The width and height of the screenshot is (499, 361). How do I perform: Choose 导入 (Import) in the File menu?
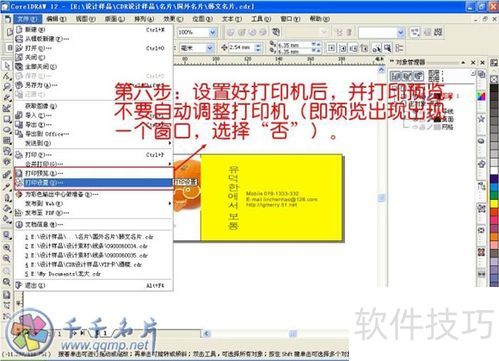coord(93,115)
